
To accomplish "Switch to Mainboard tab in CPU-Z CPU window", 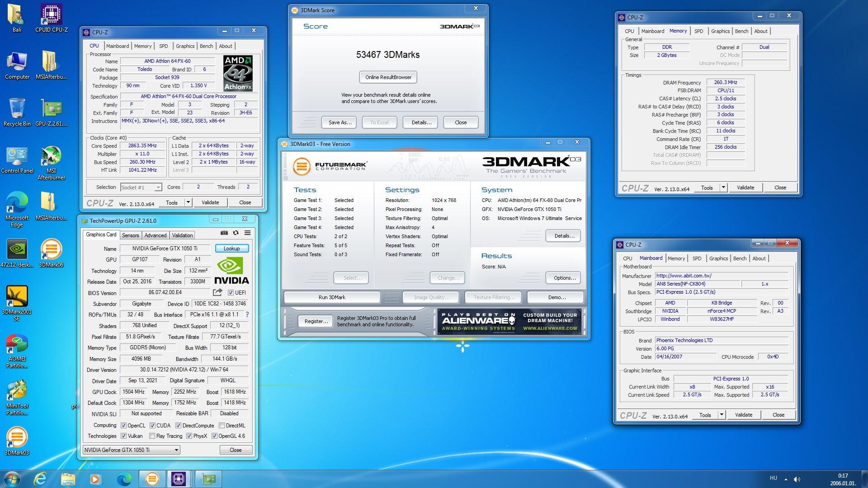I will coord(118,46).
